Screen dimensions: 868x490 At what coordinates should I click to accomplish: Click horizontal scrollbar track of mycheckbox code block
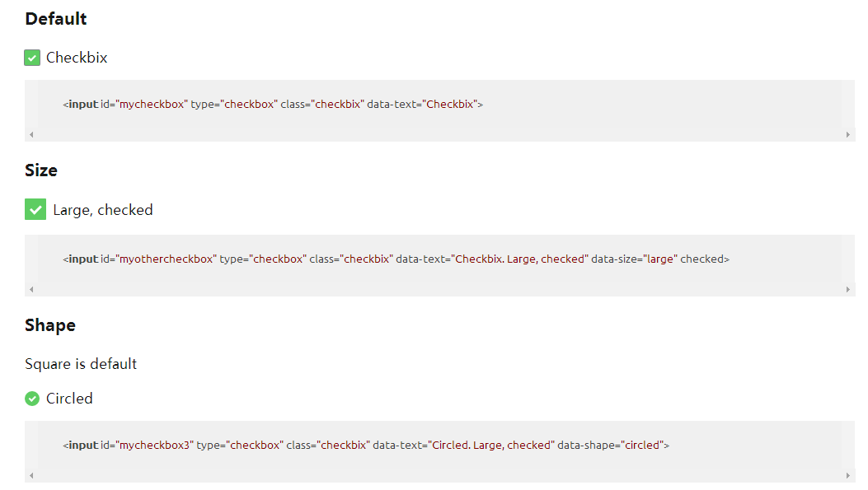tap(439, 134)
